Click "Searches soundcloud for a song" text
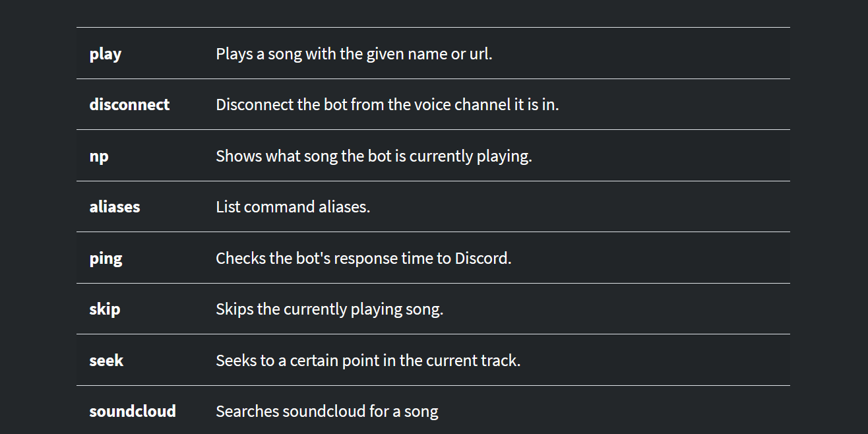Viewport: 868px width, 434px height. (327, 412)
